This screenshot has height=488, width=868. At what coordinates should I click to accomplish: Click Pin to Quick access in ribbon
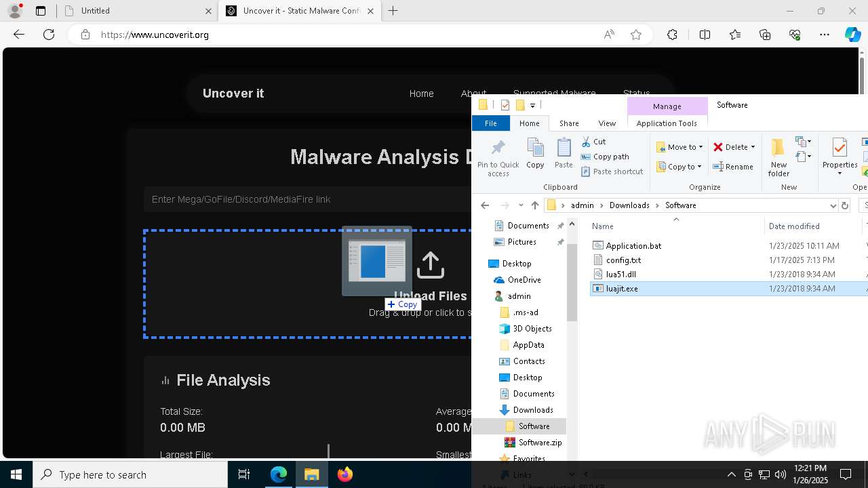pos(498,157)
